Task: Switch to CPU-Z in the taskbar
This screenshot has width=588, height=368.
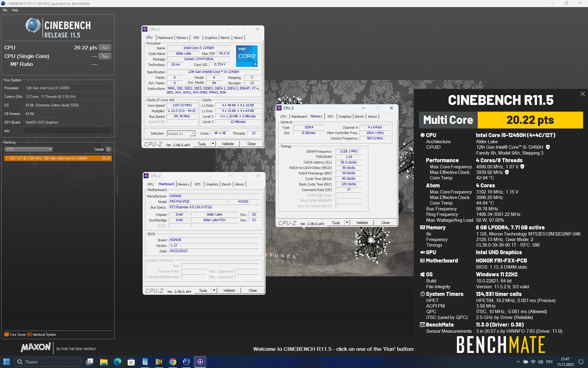Action: [200, 362]
